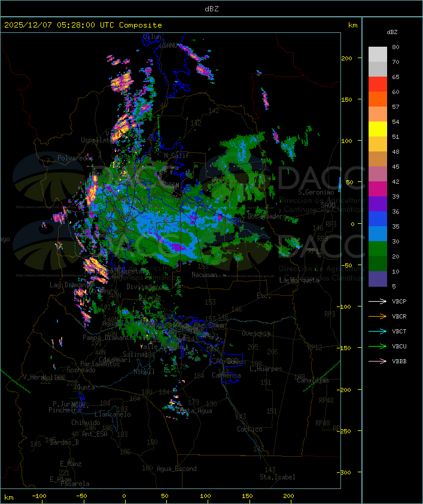
Task: Click the Parlamentos map label
Action: tap(100, 364)
